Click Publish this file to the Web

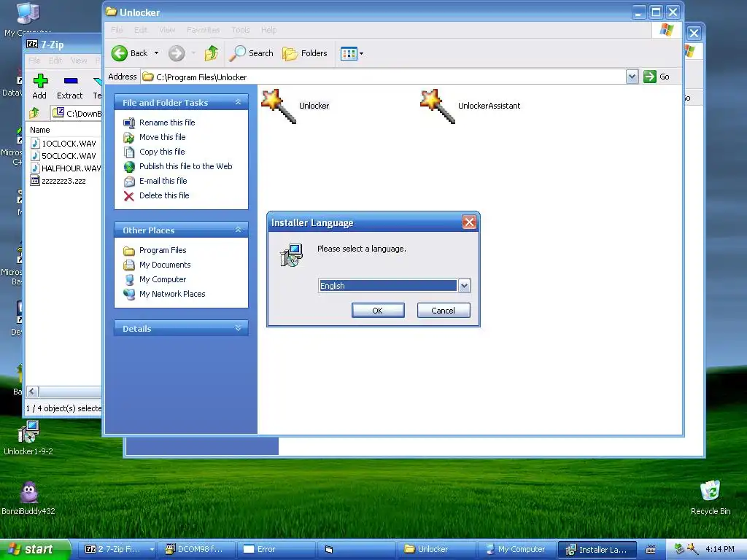186,166
